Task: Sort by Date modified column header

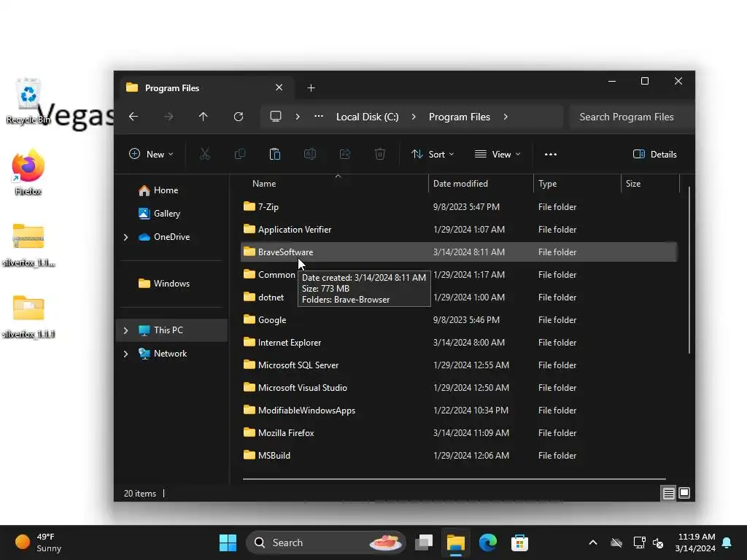Action: [x=481, y=183]
